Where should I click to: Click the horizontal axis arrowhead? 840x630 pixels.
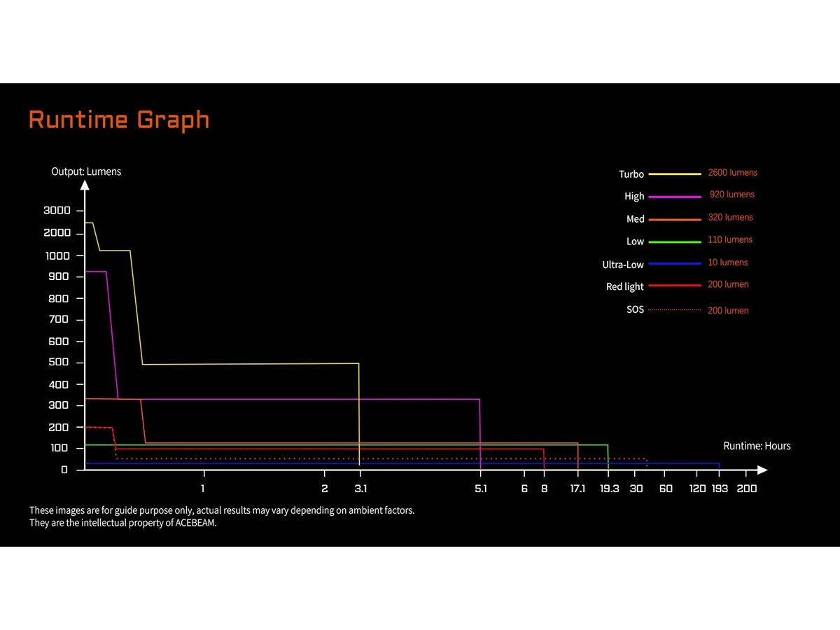[762, 470]
